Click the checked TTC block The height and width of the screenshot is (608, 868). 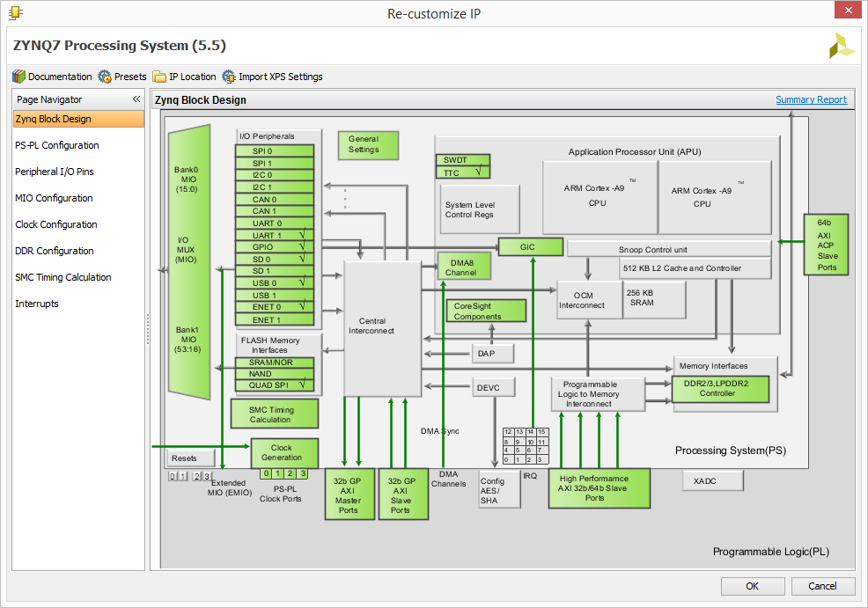(463, 172)
